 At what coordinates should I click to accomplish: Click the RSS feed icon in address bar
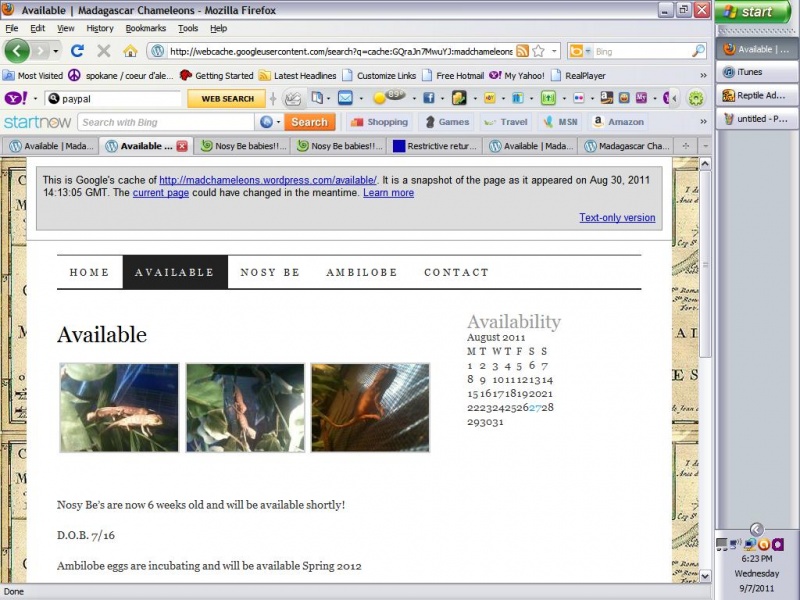click(522, 51)
